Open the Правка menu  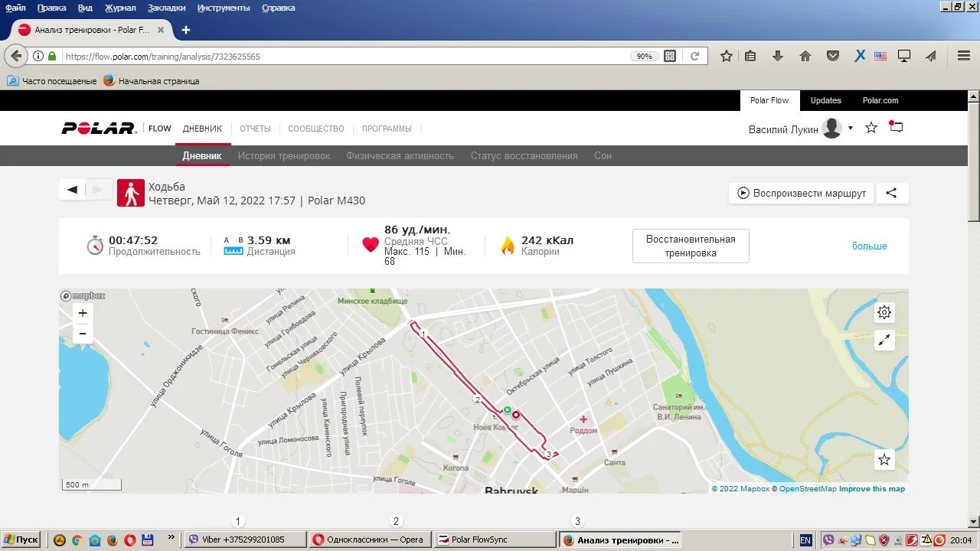[x=51, y=8]
